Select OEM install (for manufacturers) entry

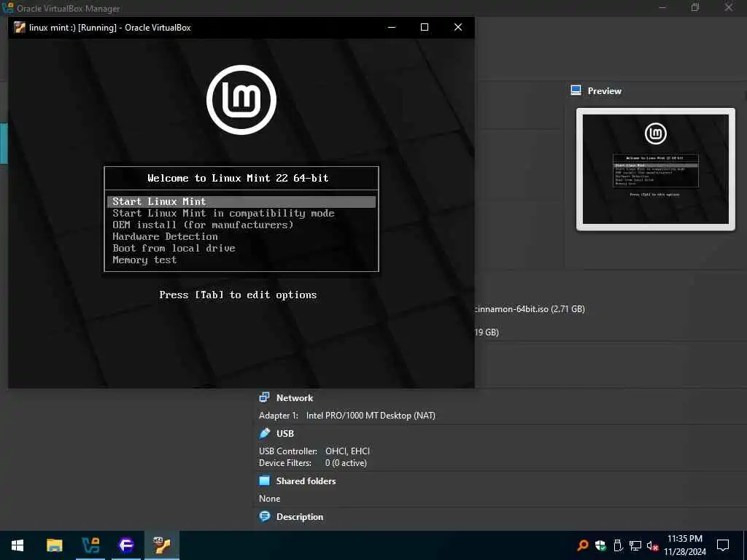pyautogui.click(x=203, y=225)
